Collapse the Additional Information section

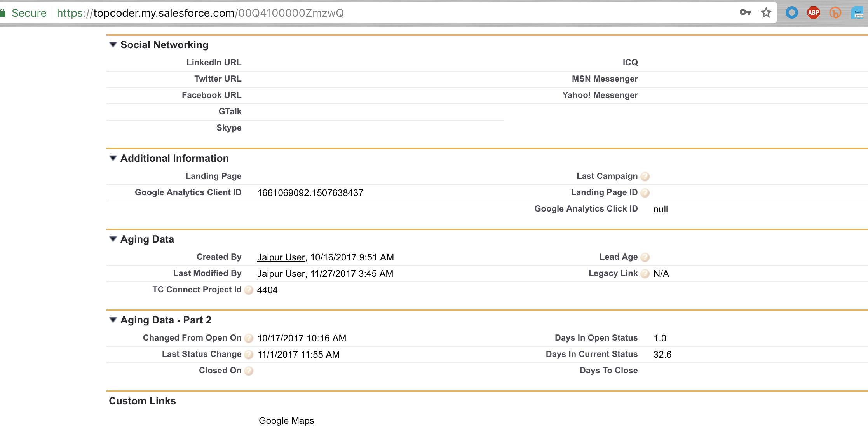[x=113, y=158]
